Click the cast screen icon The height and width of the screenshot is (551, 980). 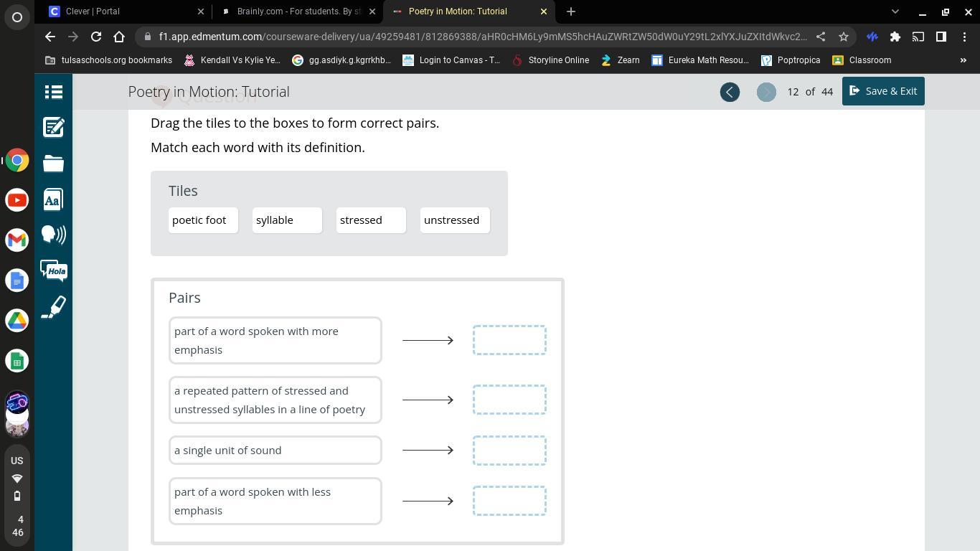click(918, 37)
